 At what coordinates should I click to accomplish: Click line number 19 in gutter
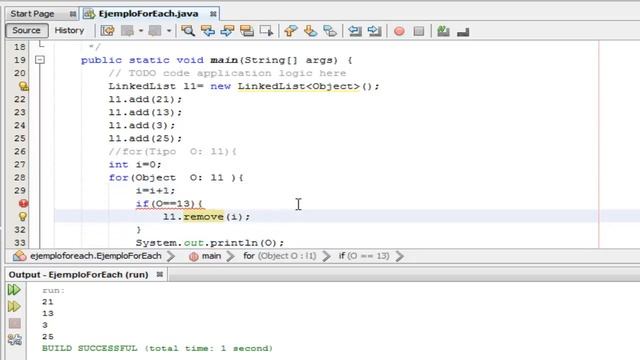pos(20,60)
